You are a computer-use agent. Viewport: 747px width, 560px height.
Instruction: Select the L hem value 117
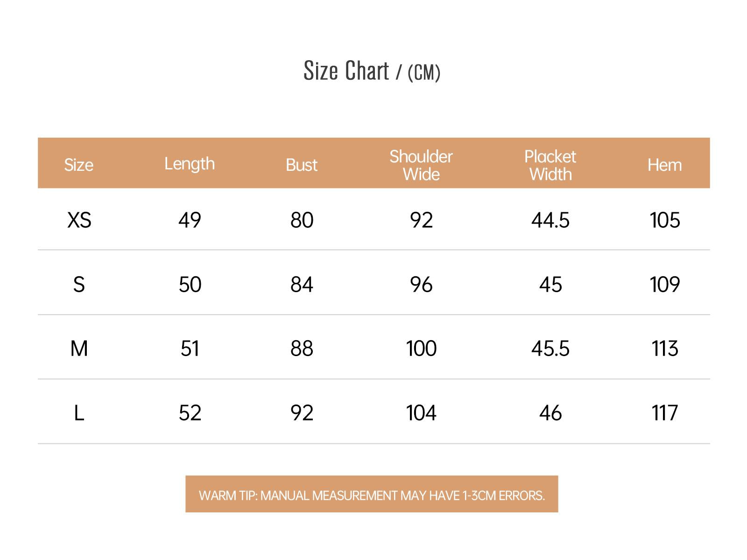[x=664, y=413]
